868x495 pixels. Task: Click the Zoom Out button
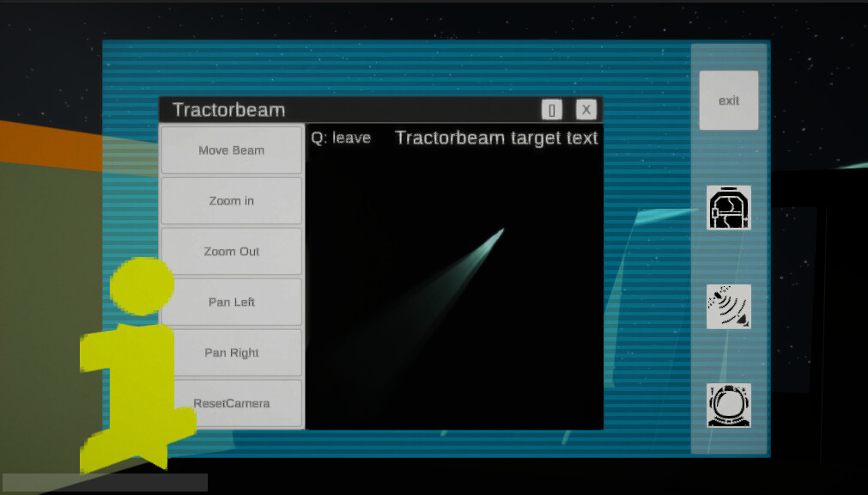pos(232,252)
